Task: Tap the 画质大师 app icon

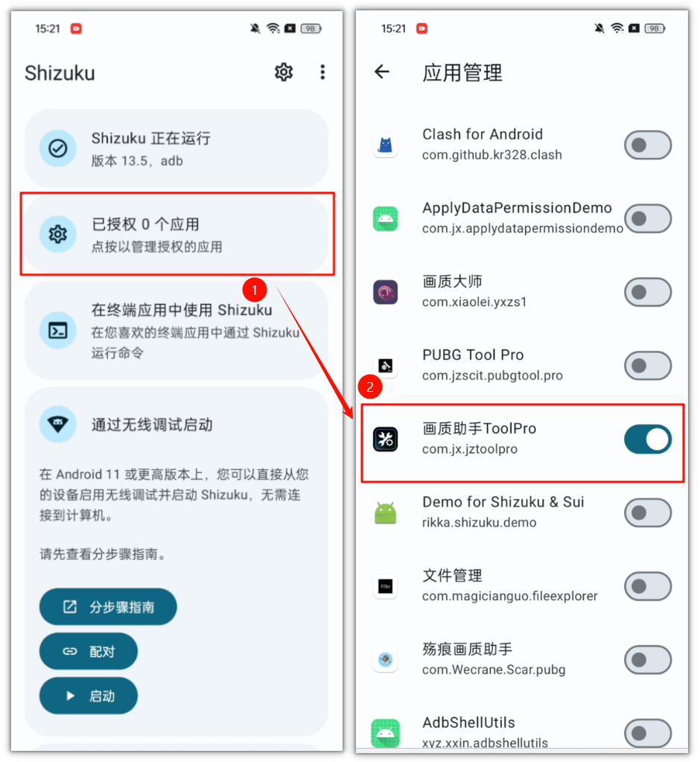Action: [x=385, y=292]
